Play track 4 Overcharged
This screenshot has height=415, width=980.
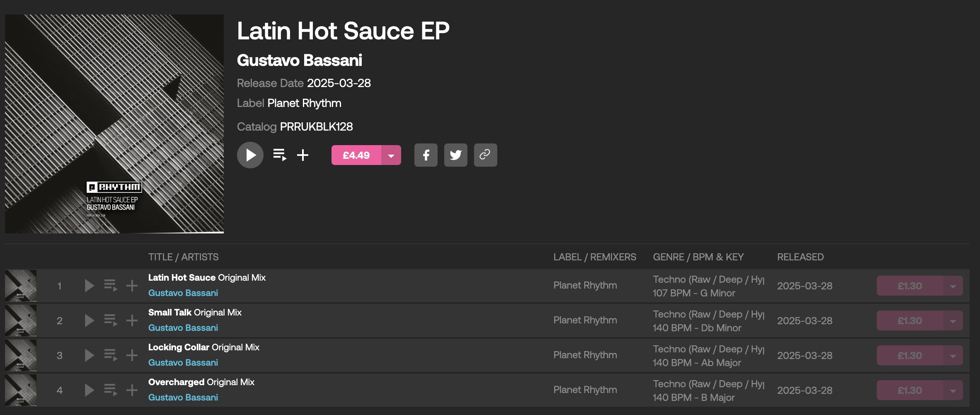point(89,390)
